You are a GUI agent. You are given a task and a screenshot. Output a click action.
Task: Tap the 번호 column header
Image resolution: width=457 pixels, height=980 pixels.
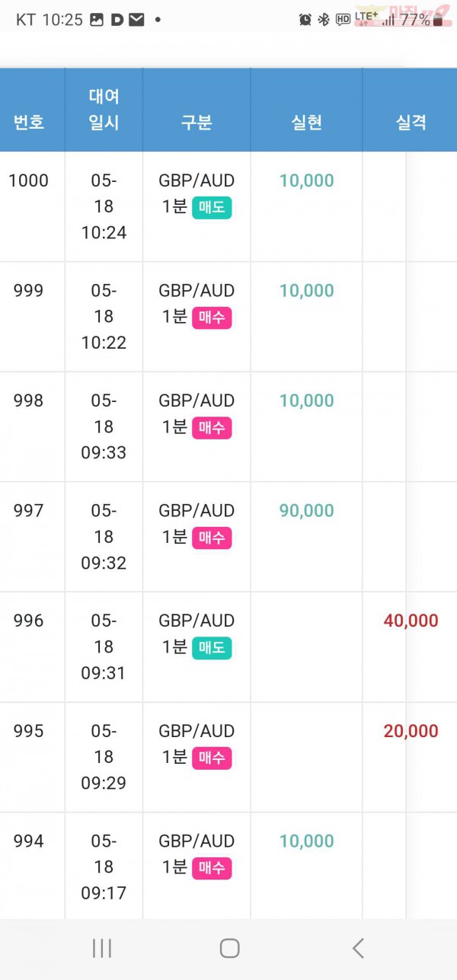29,122
